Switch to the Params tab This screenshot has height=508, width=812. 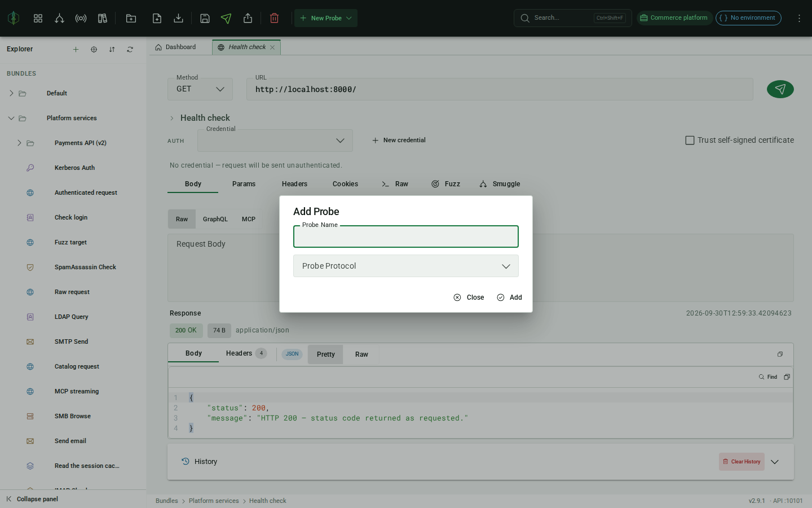tap(244, 184)
